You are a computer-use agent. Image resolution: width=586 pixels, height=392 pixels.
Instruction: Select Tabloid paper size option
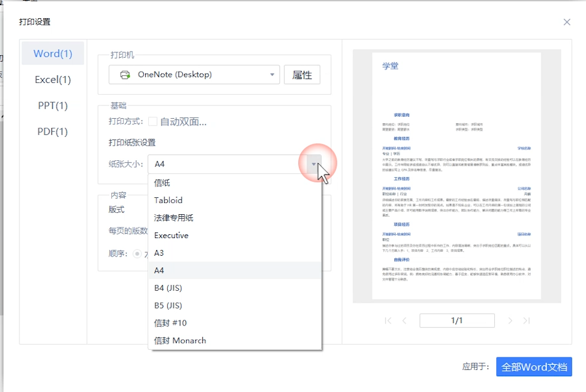(168, 200)
